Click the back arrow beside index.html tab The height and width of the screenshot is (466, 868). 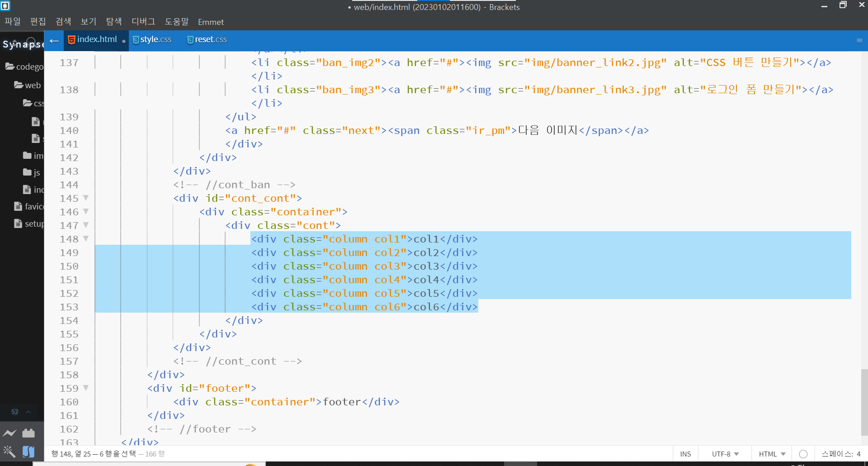[x=54, y=41]
